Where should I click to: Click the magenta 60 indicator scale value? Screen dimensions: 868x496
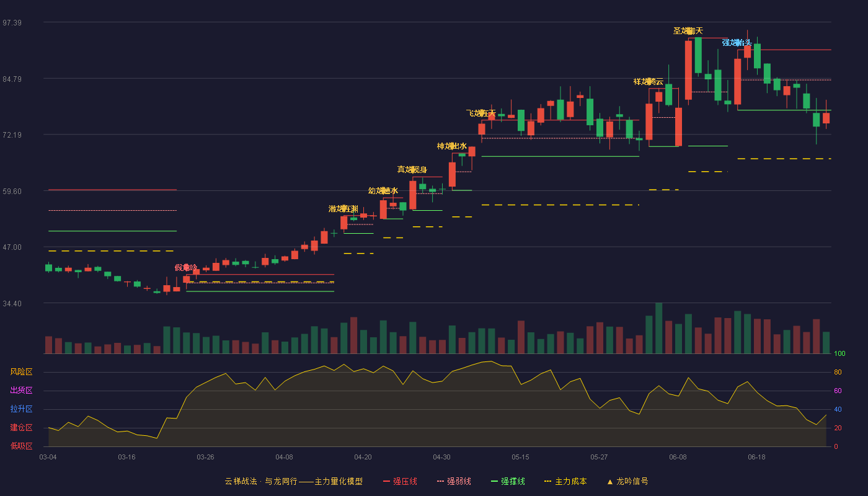[x=838, y=391]
